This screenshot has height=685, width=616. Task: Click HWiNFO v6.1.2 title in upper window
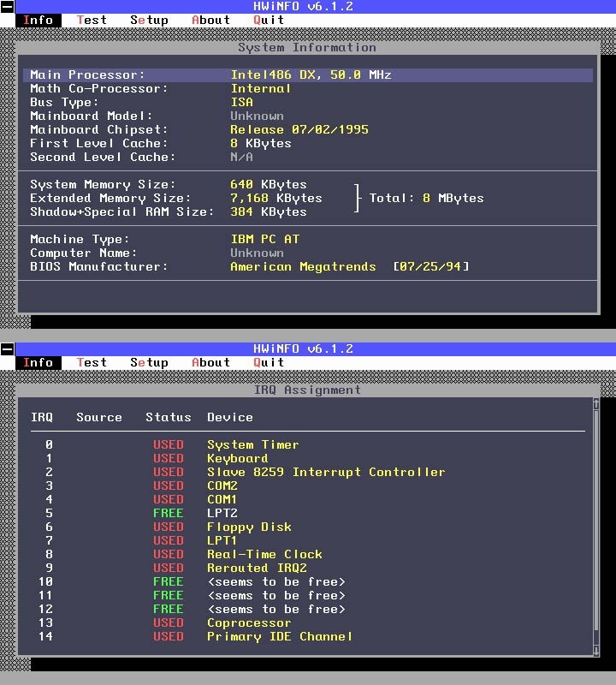(304, 7)
